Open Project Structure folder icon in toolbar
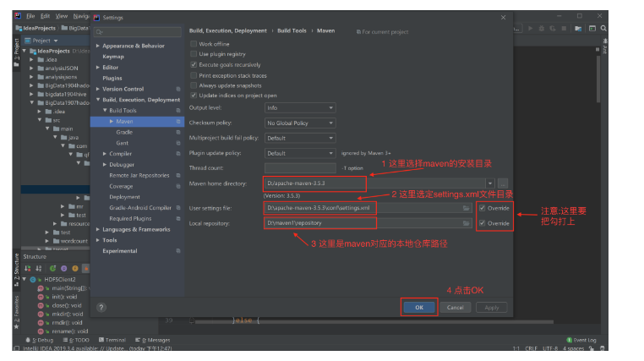 click(578, 29)
